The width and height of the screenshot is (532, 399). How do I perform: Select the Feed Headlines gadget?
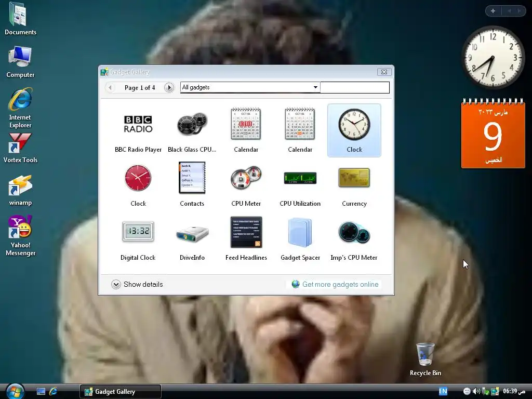[x=246, y=238]
